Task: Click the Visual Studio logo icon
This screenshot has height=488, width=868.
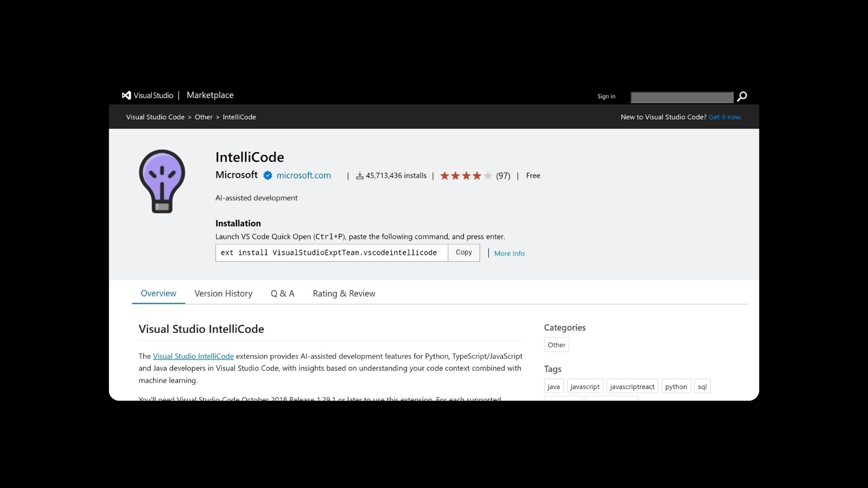Action: [x=126, y=95]
